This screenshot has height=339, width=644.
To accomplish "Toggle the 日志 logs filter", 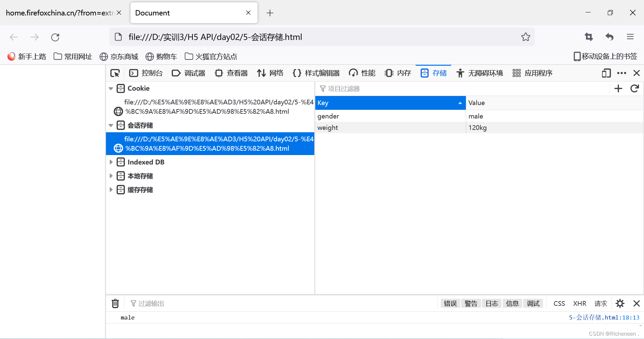I will tap(492, 303).
